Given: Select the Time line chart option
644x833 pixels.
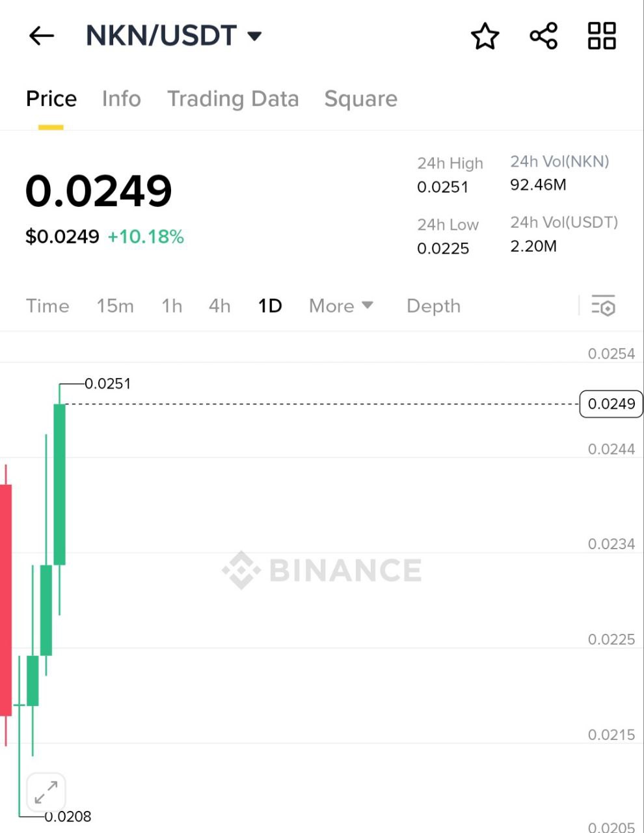Looking at the screenshot, I should [47, 306].
